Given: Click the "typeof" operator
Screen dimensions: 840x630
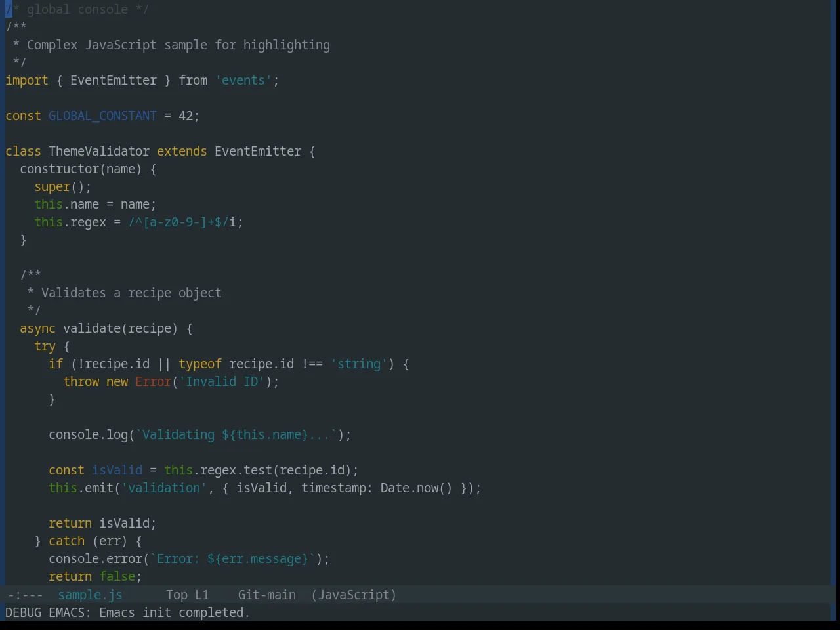Looking at the screenshot, I should (200, 364).
